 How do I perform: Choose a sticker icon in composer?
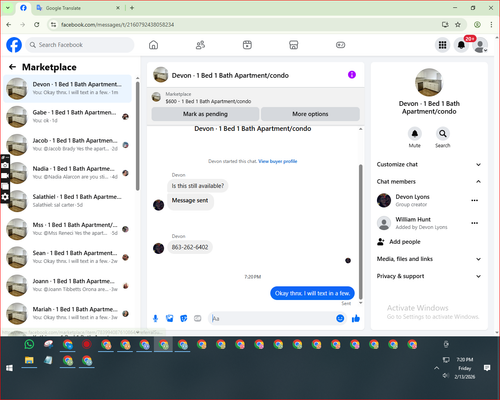coord(183,318)
